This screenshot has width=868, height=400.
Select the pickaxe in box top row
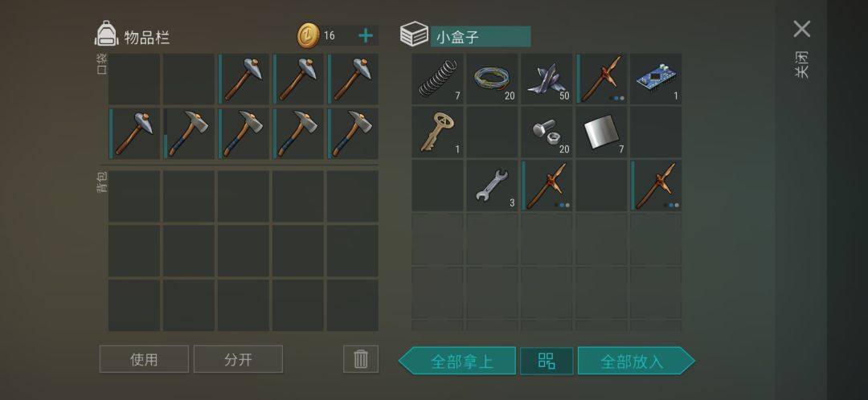tap(600, 79)
